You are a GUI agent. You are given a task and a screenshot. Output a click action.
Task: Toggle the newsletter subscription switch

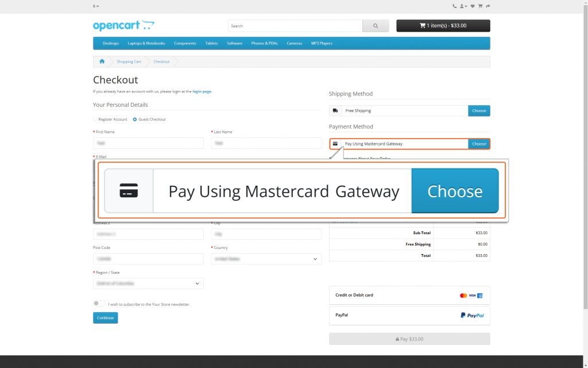click(99, 304)
